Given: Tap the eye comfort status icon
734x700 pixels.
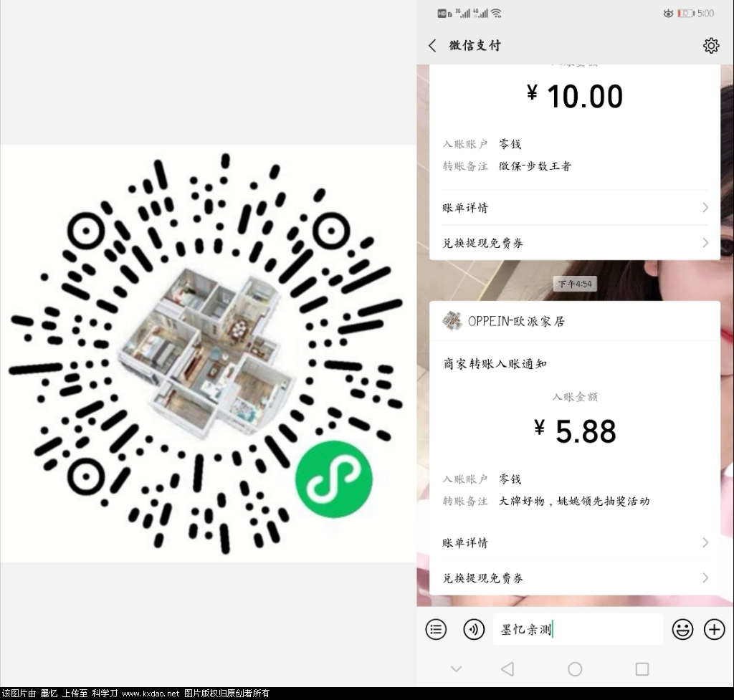Looking at the screenshot, I should (x=669, y=14).
